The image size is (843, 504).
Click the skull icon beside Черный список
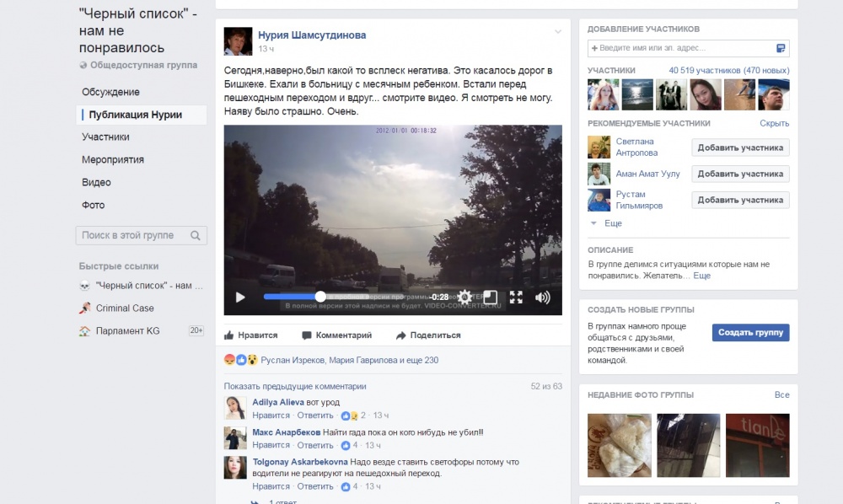click(x=84, y=286)
